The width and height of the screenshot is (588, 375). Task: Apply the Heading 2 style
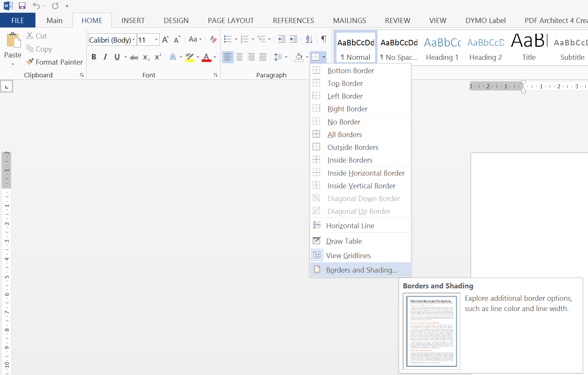coord(486,47)
